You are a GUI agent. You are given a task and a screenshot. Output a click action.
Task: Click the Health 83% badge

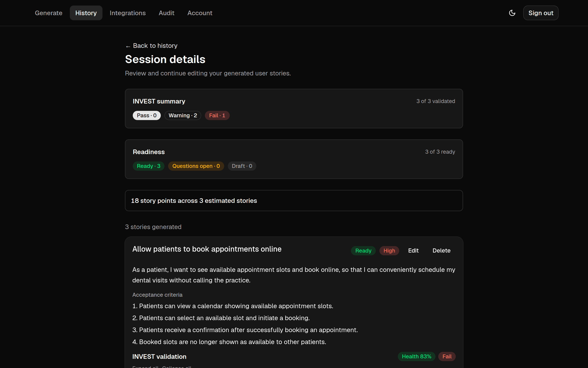(x=416, y=356)
